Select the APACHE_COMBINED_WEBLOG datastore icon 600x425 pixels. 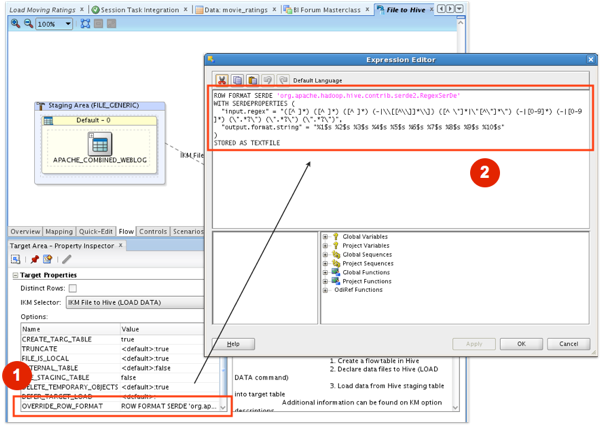pyautogui.click(x=99, y=144)
